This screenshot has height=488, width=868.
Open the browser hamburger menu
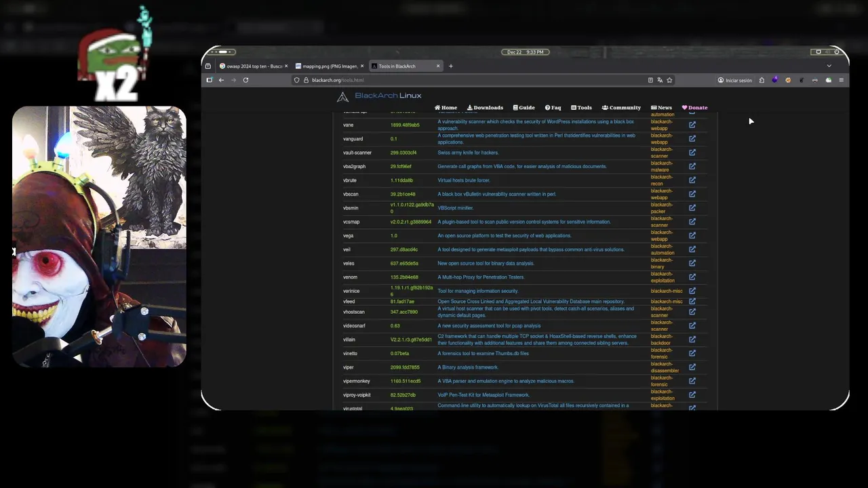tap(842, 80)
